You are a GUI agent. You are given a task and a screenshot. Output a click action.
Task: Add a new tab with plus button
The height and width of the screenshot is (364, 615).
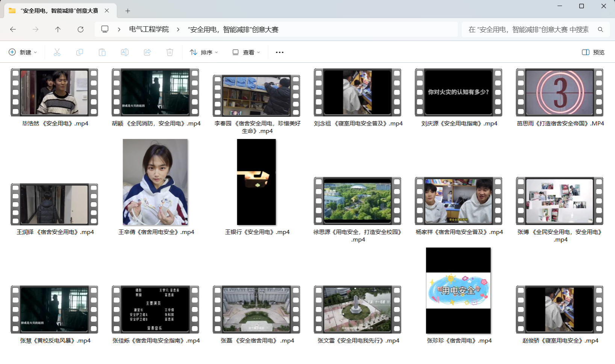click(x=128, y=11)
